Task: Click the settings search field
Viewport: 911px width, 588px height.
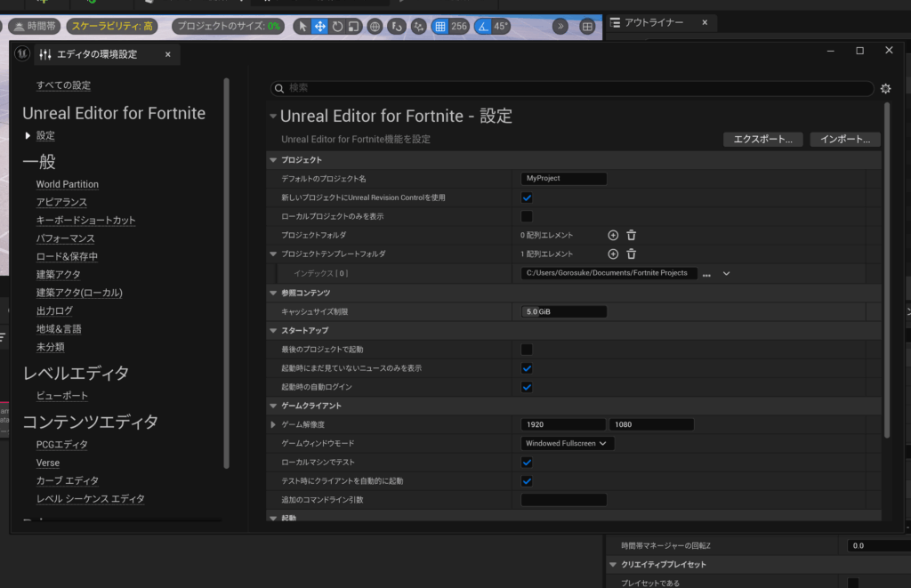Action: [572, 88]
